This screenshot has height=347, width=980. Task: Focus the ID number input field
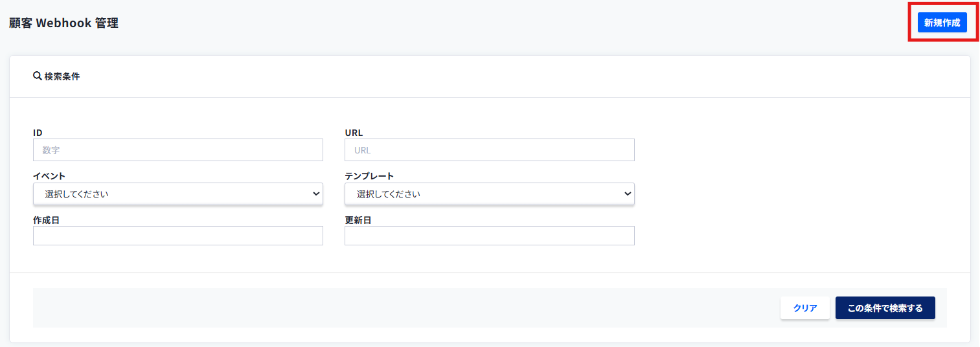(x=177, y=150)
